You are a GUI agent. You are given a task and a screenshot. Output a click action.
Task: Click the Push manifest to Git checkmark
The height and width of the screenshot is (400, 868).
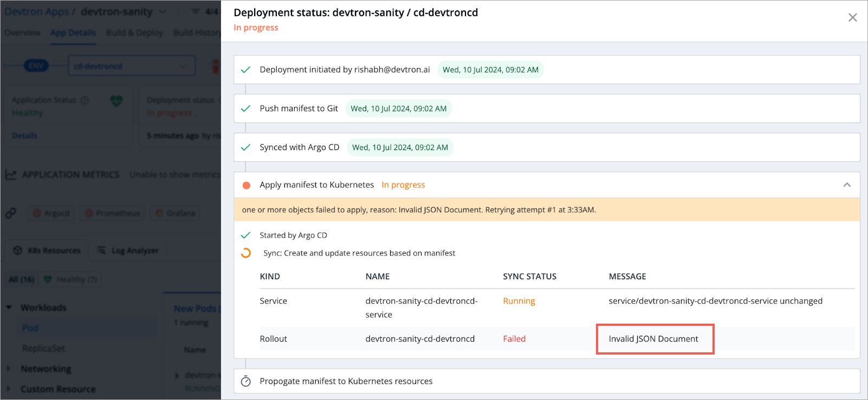point(245,109)
